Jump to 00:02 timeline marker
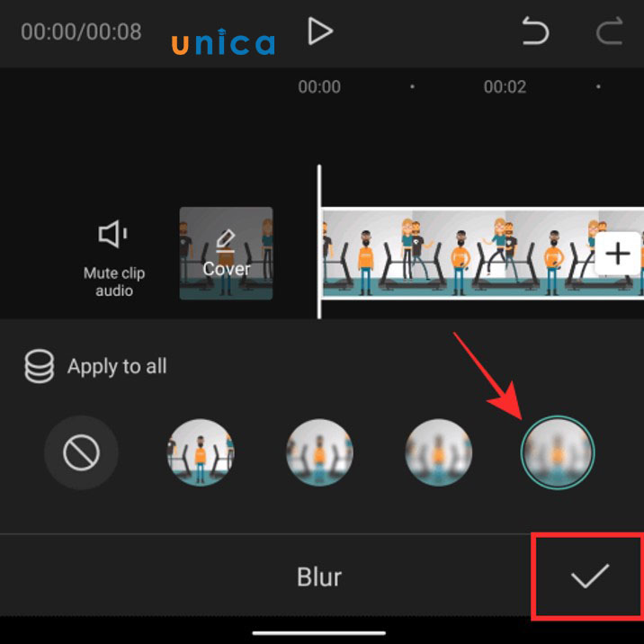 505,87
